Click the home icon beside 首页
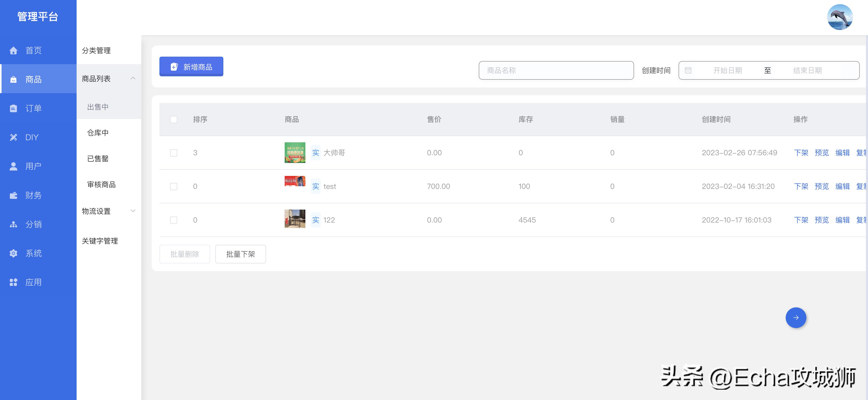Image resolution: width=868 pixels, height=400 pixels. pos(13,50)
